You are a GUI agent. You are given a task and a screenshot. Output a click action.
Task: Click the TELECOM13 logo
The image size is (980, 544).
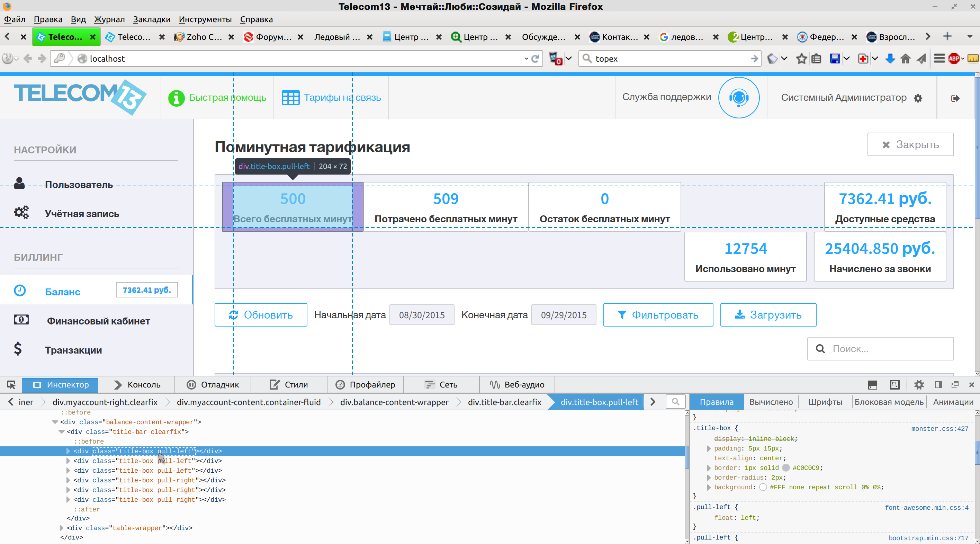[x=80, y=97]
